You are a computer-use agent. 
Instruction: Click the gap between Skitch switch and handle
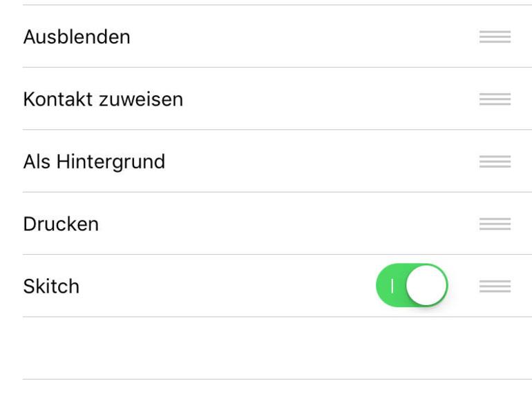tap(464, 286)
